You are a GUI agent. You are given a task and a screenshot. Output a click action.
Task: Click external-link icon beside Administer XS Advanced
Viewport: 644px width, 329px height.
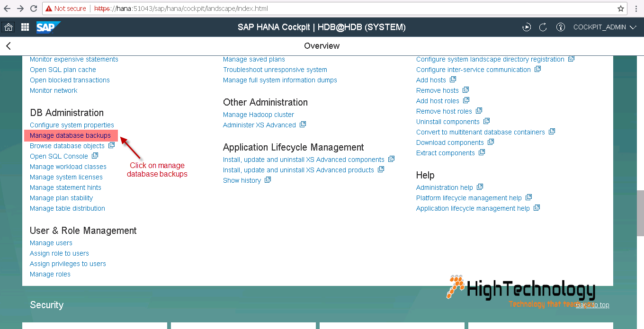point(303,124)
